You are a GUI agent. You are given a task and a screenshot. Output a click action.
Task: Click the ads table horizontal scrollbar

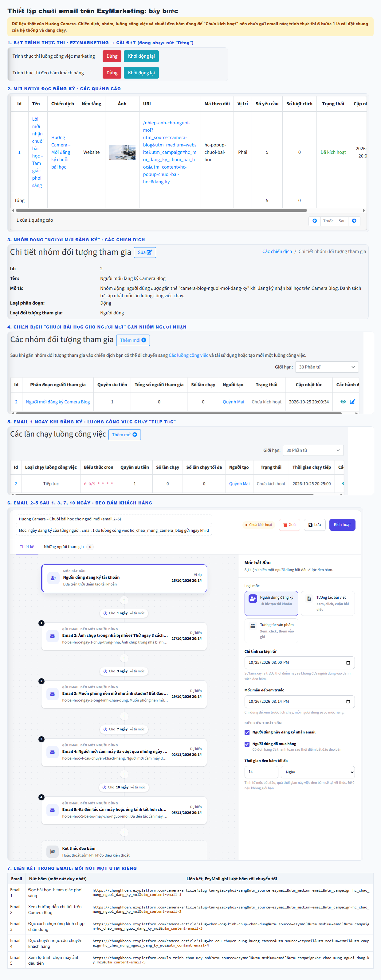pos(161,210)
